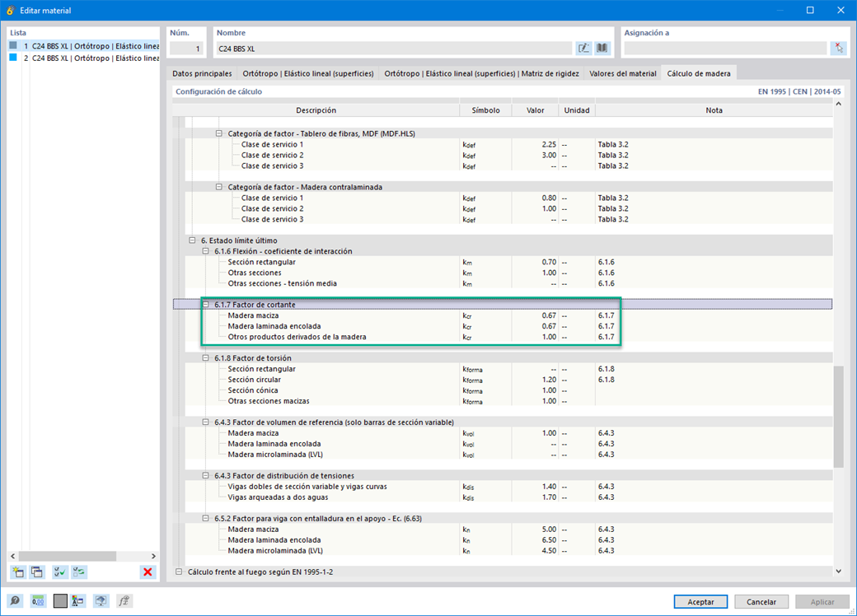Click the Núm. field showing 1
The height and width of the screenshot is (616, 857).
coord(186,49)
